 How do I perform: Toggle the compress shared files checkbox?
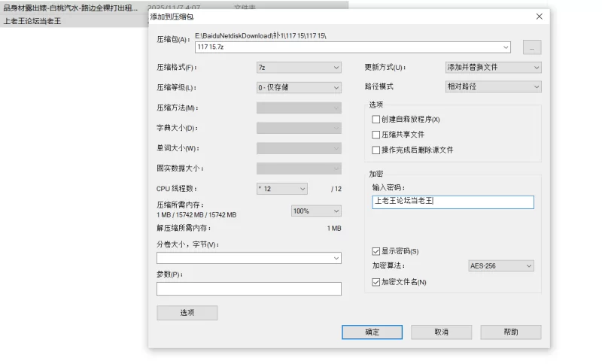tap(376, 135)
